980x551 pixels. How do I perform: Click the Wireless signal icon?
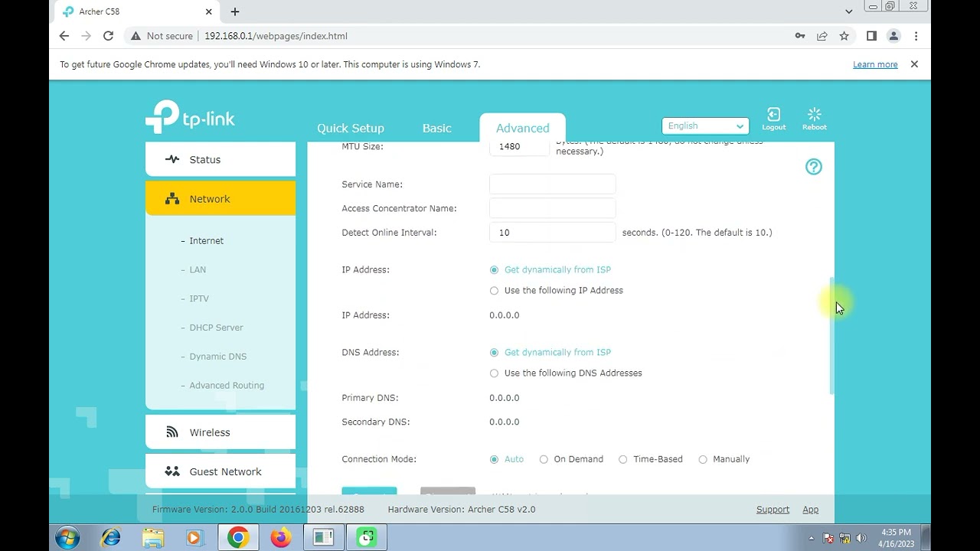pyautogui.click(x=172, y=432)
